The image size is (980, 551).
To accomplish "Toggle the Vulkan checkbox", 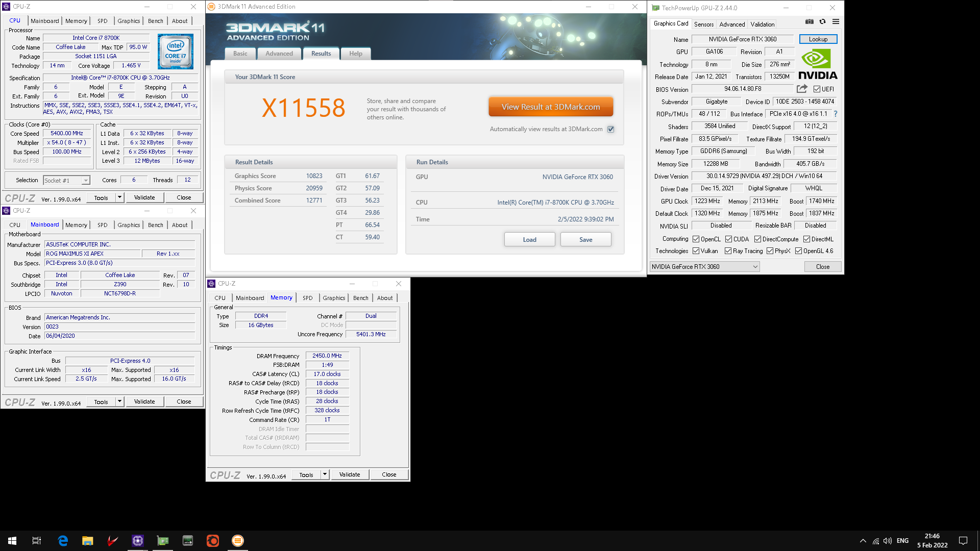I will coord(696,251).
